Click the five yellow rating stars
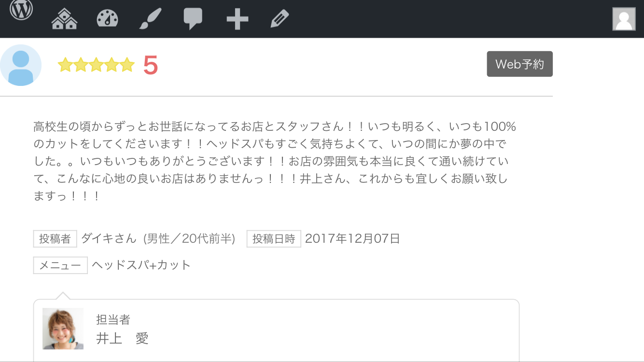 pyautogui.click(x=96, y=65)
